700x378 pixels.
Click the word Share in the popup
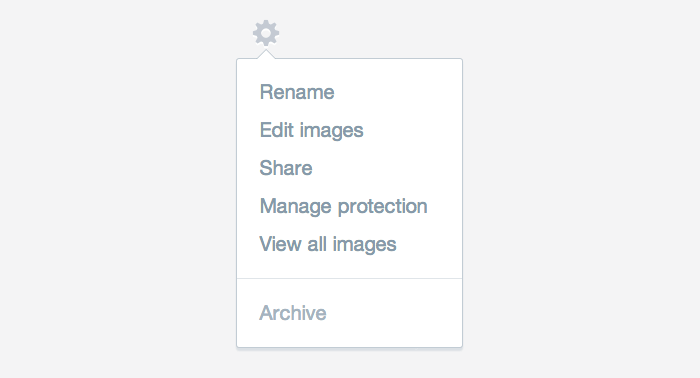[286, 168]
